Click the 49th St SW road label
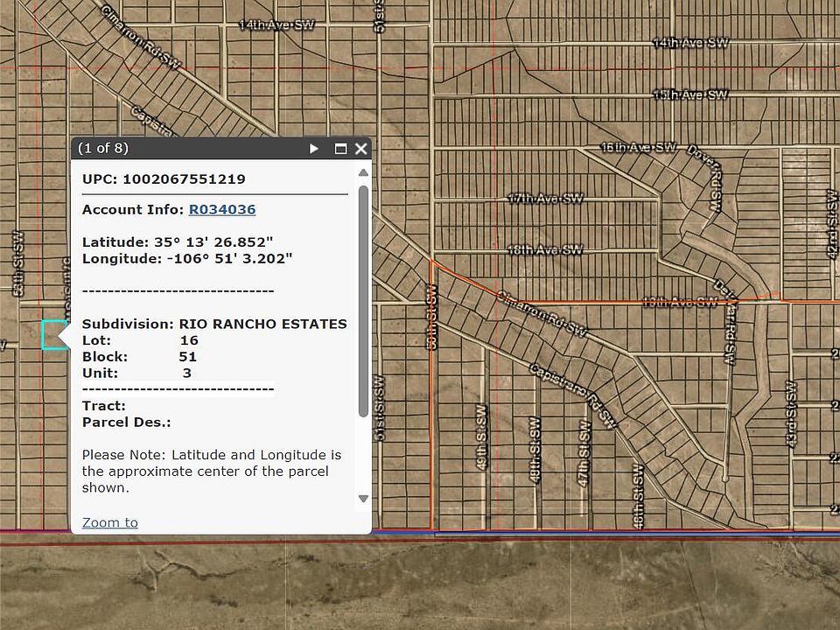840x630 pixels. 480,437
